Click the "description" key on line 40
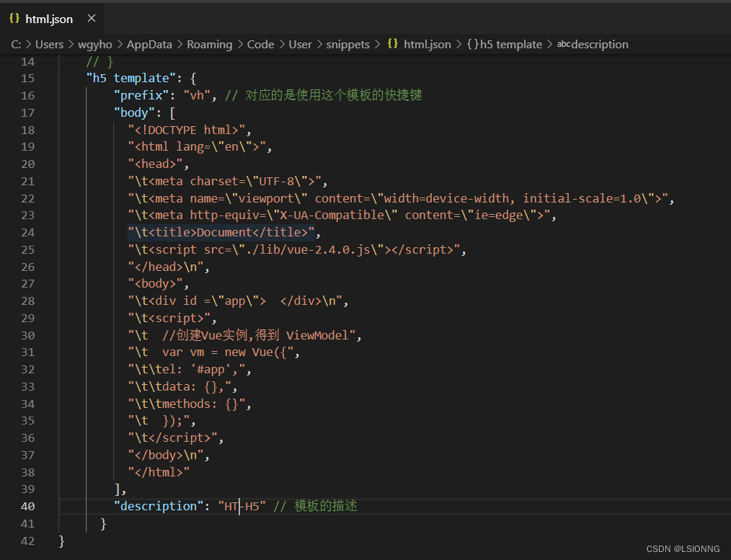The height and width of the screenshot is (560, 731). pyautogui.click(x=159, y=507)
